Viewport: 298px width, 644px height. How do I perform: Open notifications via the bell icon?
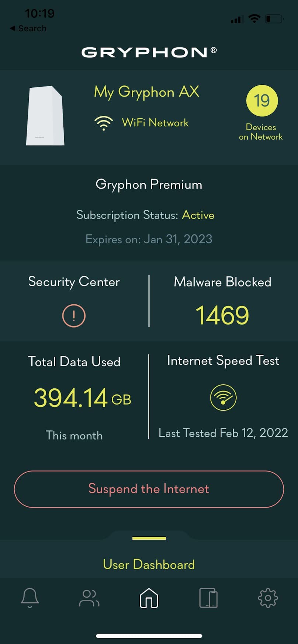(30, 598)
